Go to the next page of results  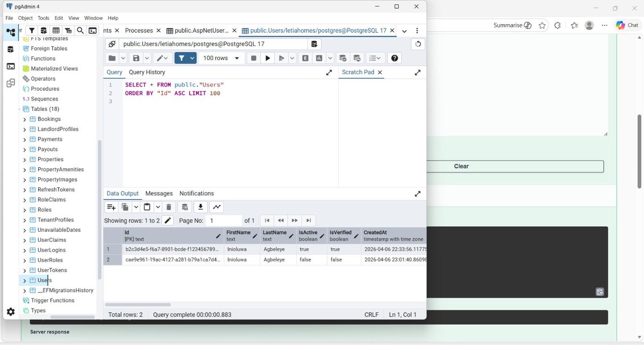point(295,220)
